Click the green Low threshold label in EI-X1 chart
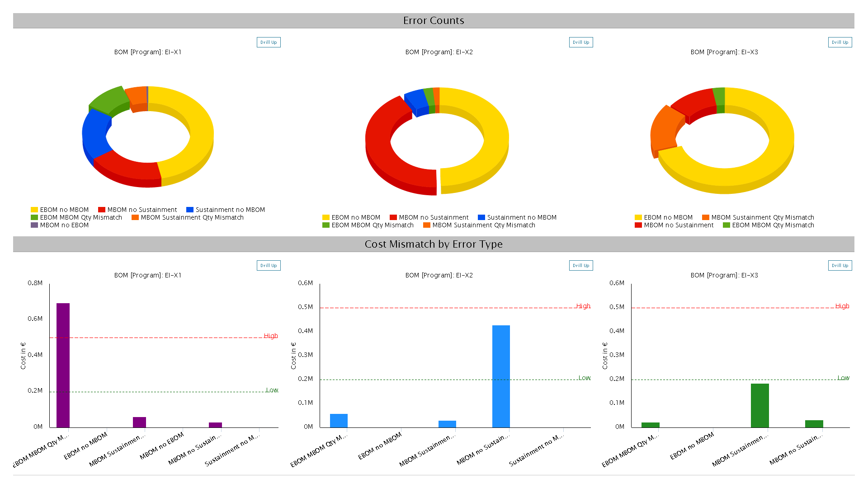The height and width of the screenshot is (488, 868). point(272,390)
